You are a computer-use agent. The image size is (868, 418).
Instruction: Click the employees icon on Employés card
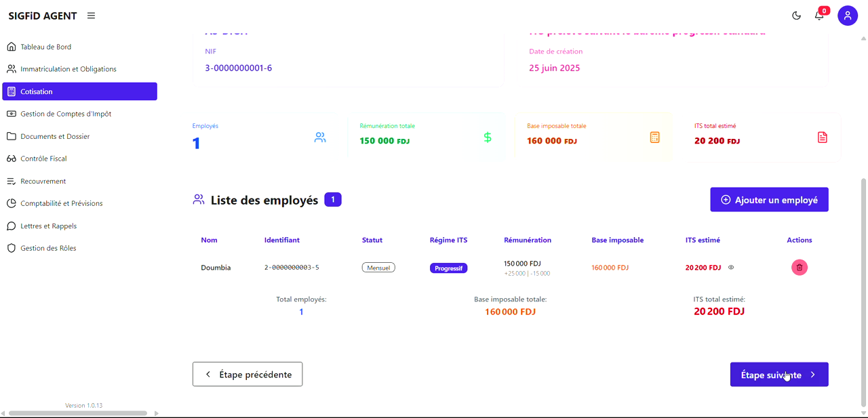click(x=319, y=137)
